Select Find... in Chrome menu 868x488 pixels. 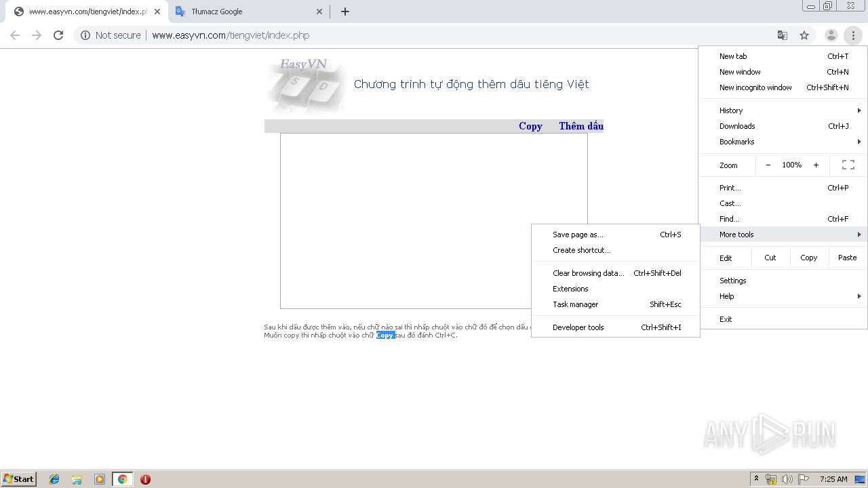tap(783, 219)
